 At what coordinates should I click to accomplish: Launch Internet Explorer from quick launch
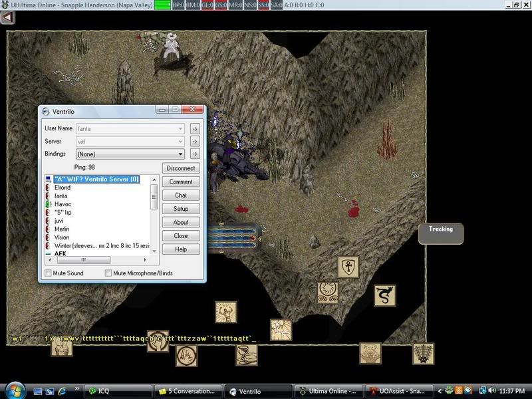pos(62,391)
